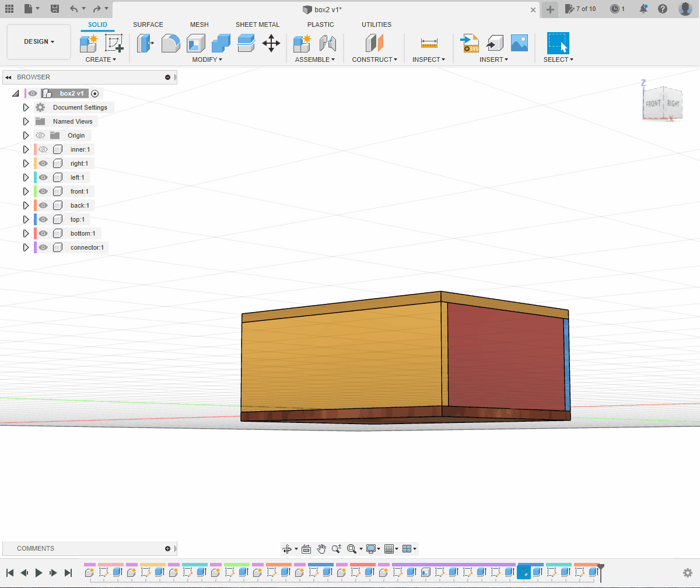Image resolution: width=700 pixels, height=588 pixels.
Task: Select the Shell tool
Action: point(195,43)
